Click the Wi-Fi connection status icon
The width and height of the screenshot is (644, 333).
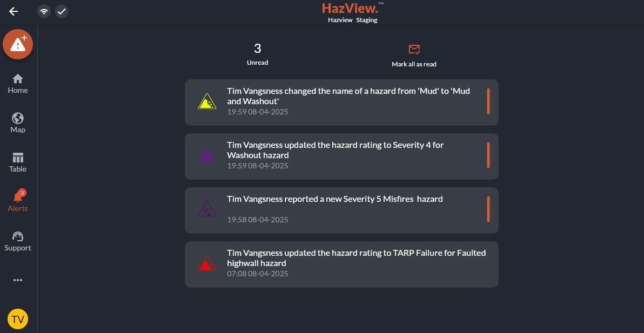tap(44, 11)
